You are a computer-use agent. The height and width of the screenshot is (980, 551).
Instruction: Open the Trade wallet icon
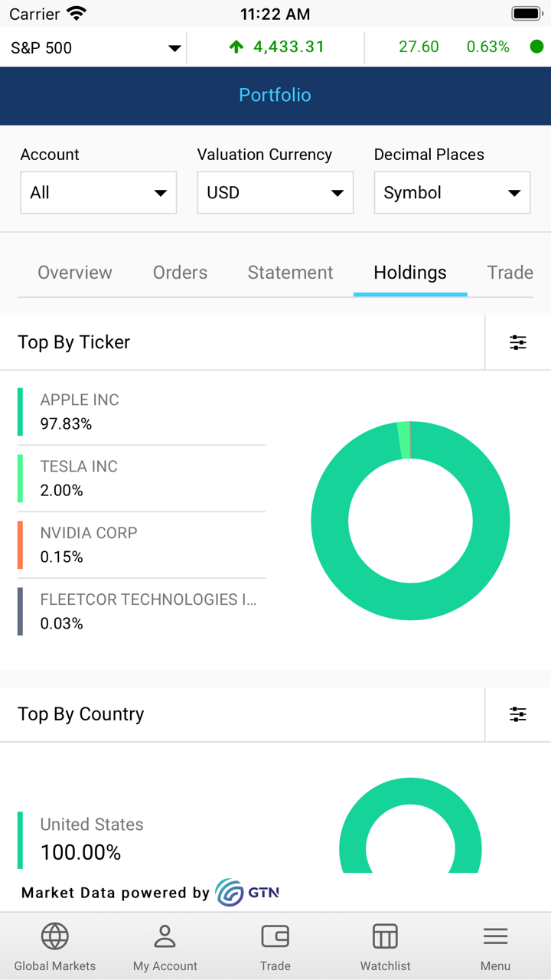tap(275, 936)
